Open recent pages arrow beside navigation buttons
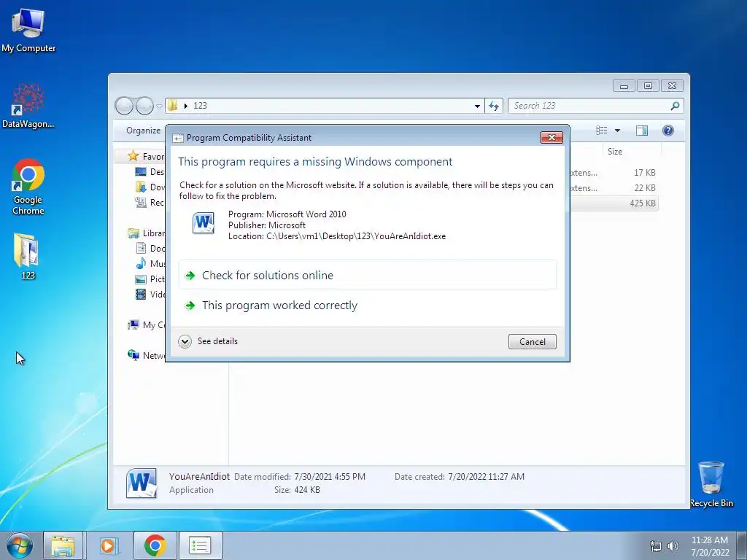 click(x=159, y=106)
